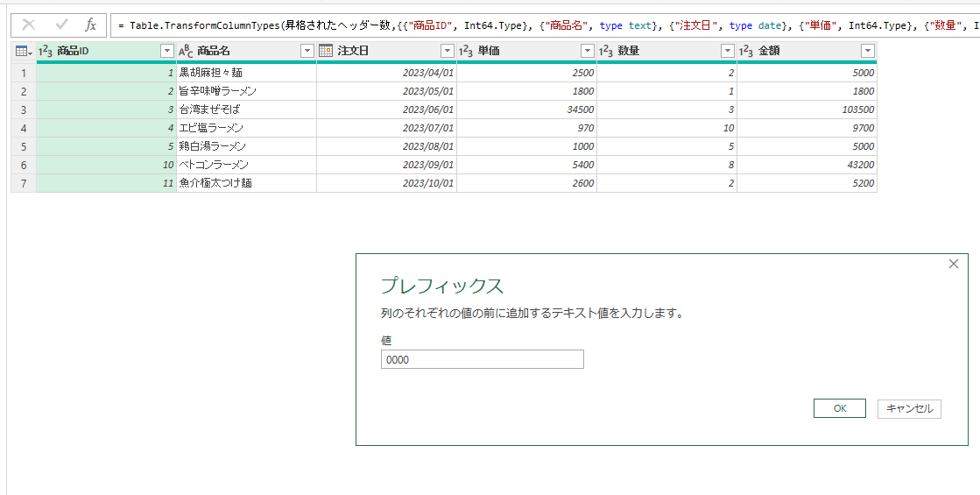Viewport: 980px width, 495px height.
Task: Click the 台湾まぜそば cell
Action: click(x=246, y=110)
